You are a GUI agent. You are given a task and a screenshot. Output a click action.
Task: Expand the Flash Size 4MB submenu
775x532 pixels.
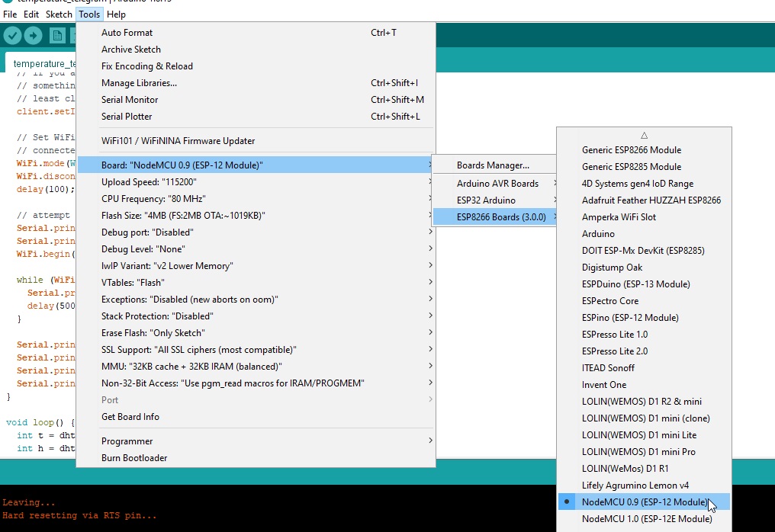256,216
